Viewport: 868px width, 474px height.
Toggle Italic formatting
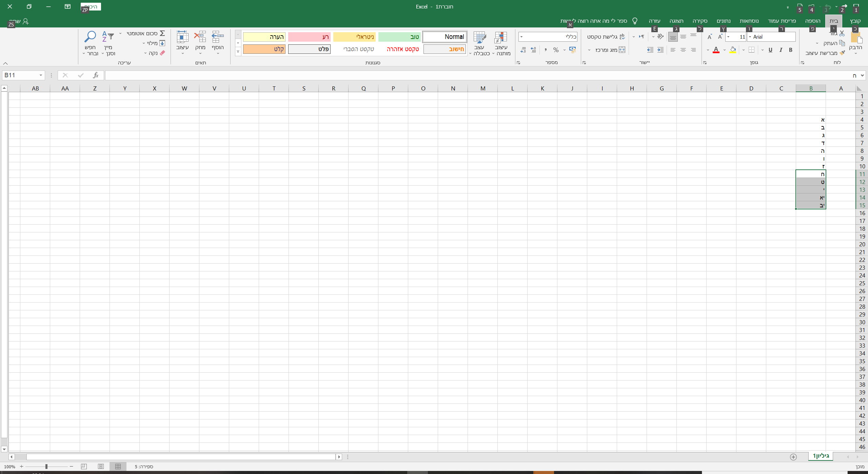pos(781,50)
